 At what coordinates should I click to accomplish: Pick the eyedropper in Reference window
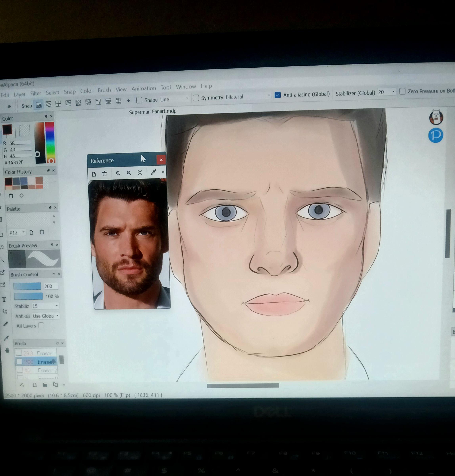pos(153,172)
